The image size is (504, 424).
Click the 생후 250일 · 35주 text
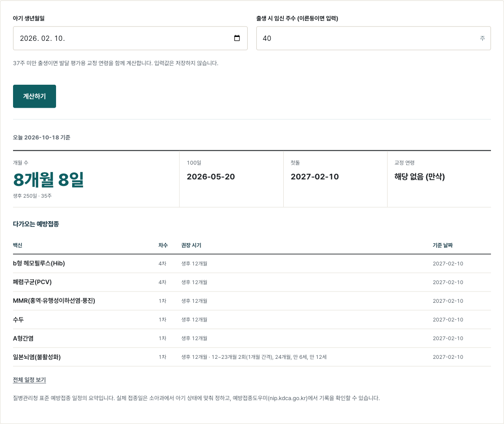click(x=32, y=196)
